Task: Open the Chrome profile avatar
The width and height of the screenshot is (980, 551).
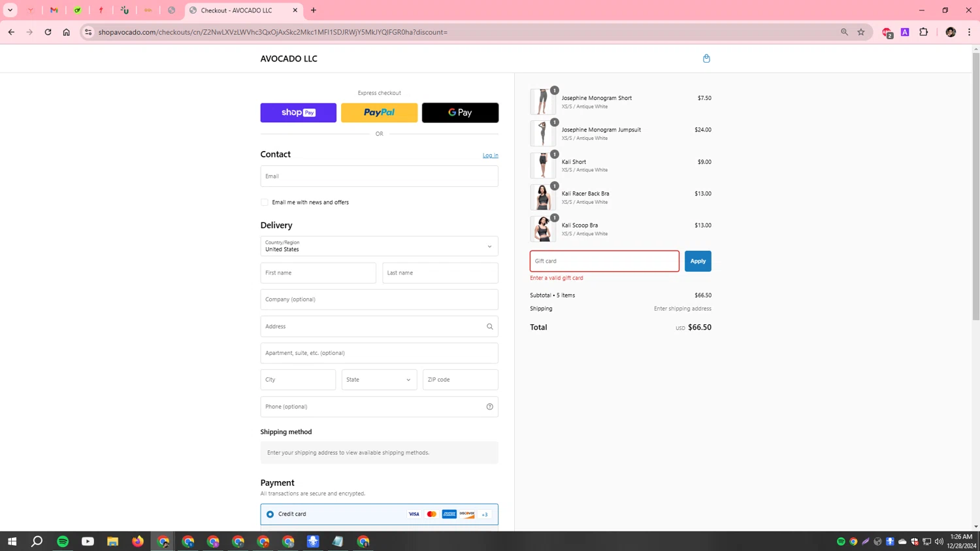Action: point(951,32)
